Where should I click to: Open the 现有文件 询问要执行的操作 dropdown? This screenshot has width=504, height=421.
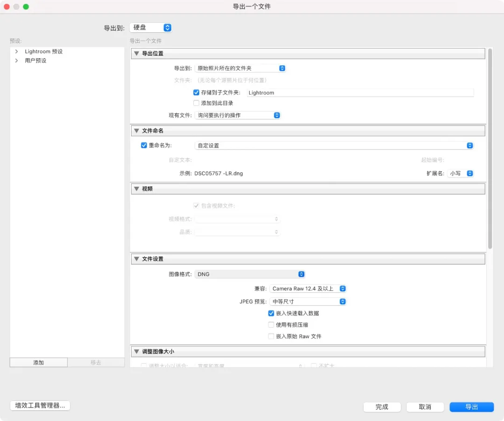[238, 115]
